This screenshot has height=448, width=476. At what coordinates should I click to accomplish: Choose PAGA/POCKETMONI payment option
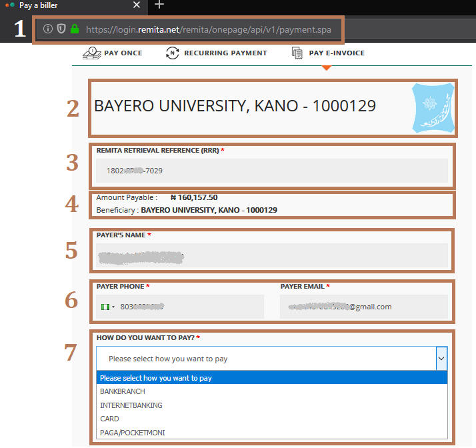pos(132,433)
